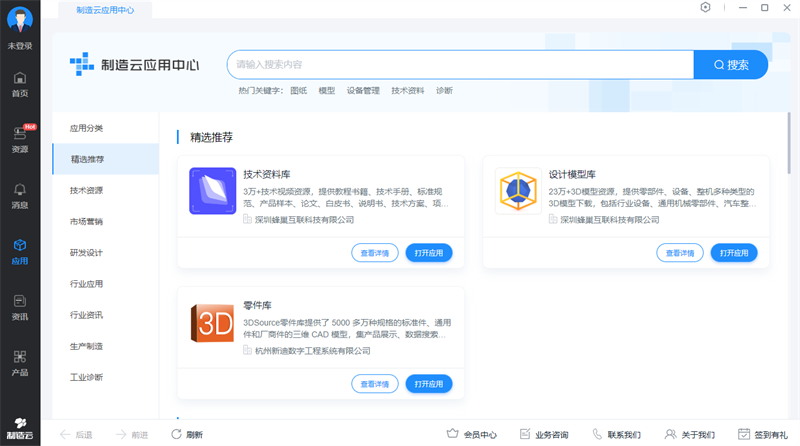This screenshot has height=446, width=800.
Task: Click the search input field
Action: (460, 65)
